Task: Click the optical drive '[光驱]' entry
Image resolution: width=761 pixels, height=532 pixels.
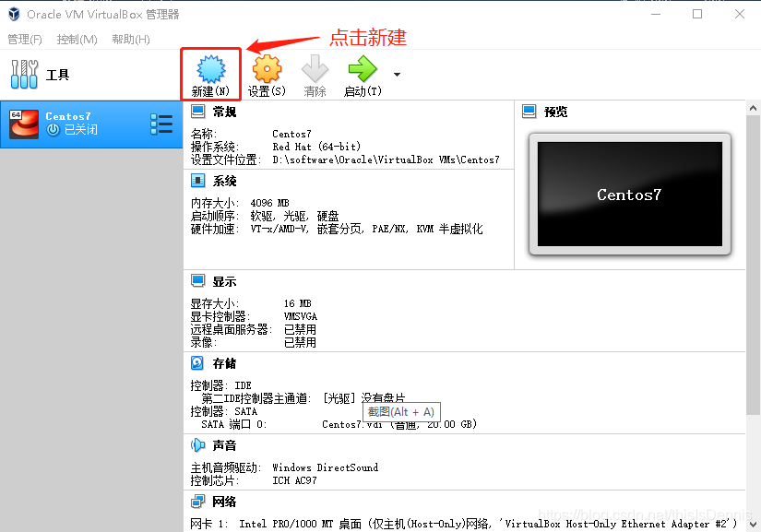Action: [339, 398]
